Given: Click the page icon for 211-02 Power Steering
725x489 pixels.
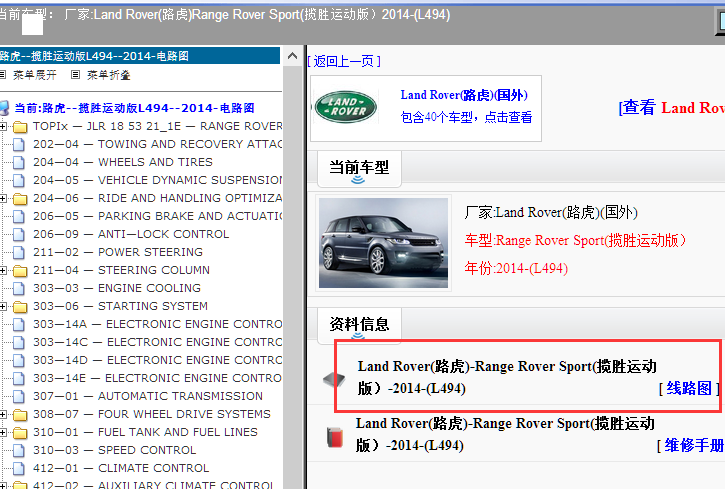Looking at the screenshot, I should [19, 252].
